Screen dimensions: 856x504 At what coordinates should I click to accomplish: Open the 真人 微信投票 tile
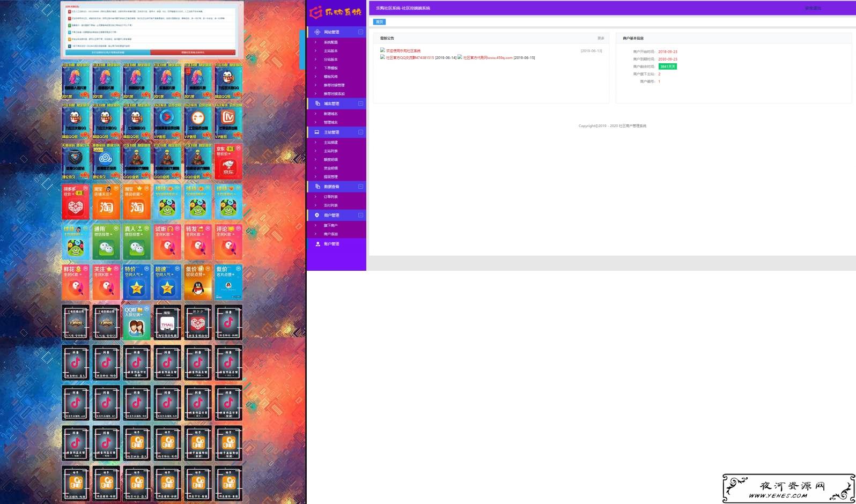click(x=137, y=242)
